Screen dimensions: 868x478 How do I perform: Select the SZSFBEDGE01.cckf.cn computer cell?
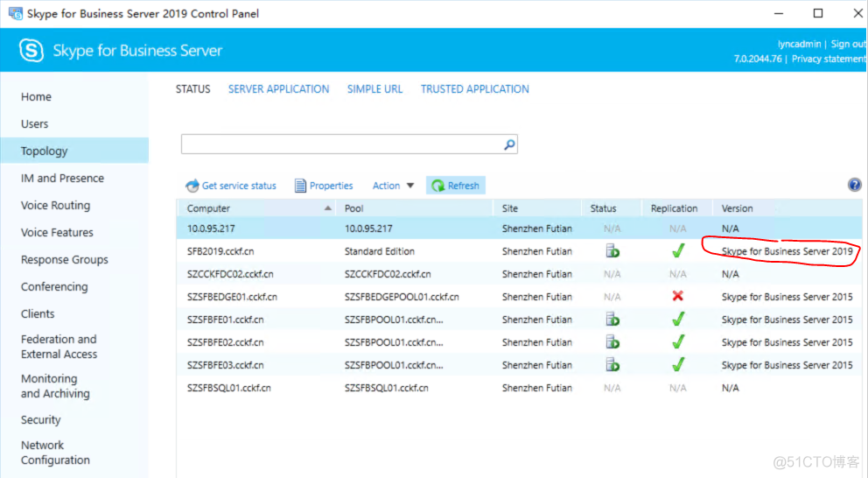(x=232, y=297)
